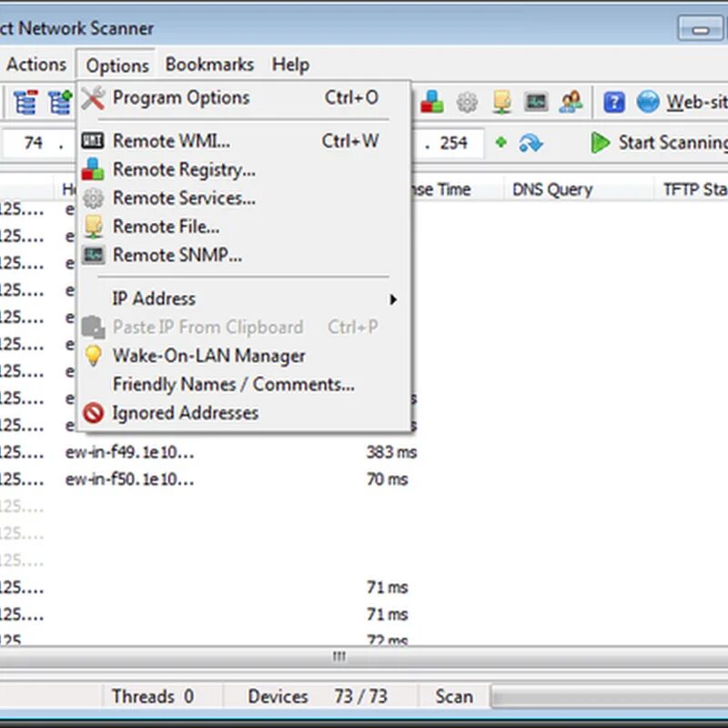Click toolbar Remote Services gear icon

point(467,102)
